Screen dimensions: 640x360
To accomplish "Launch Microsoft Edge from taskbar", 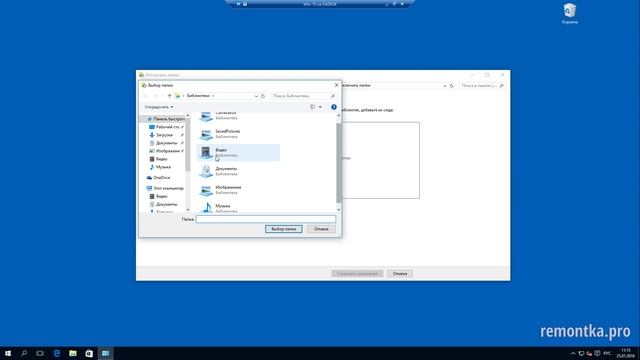I will point(57,353).
